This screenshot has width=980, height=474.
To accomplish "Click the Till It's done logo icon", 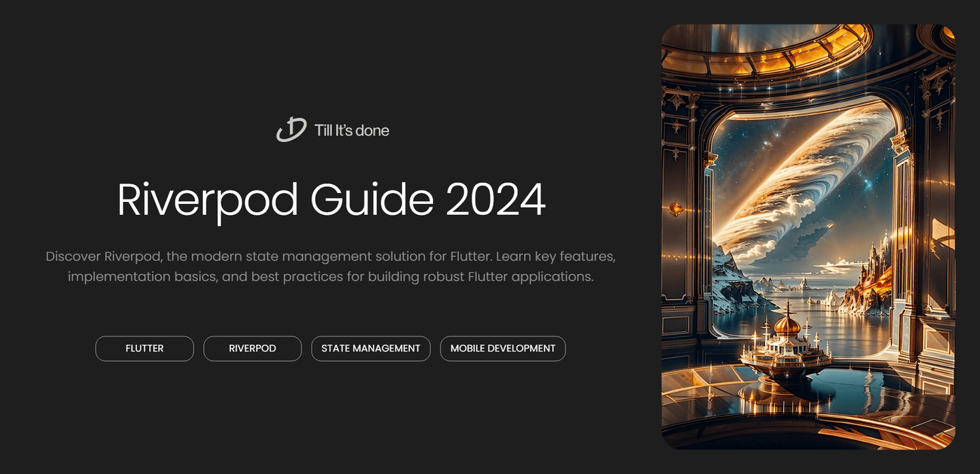I will [291, 129].
